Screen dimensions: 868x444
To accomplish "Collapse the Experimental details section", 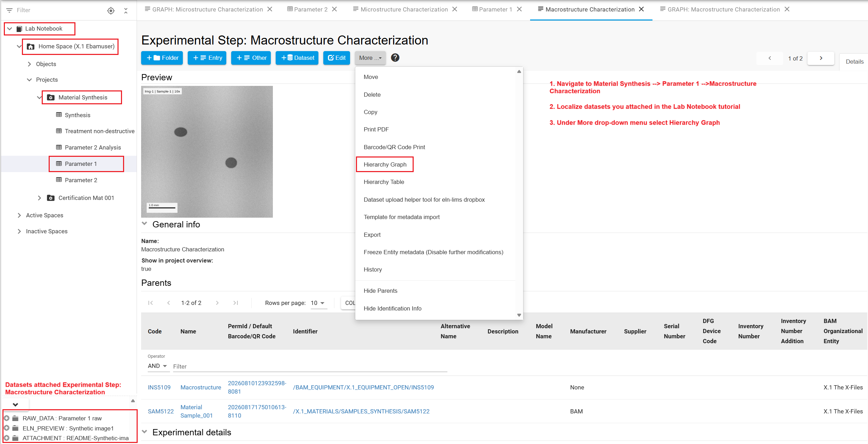I will 145,431.
